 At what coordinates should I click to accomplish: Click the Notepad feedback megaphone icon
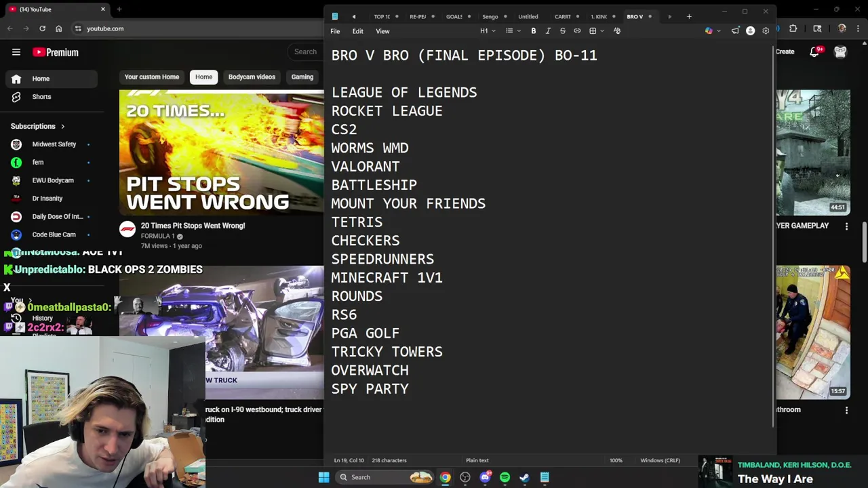tap(735, 31)
